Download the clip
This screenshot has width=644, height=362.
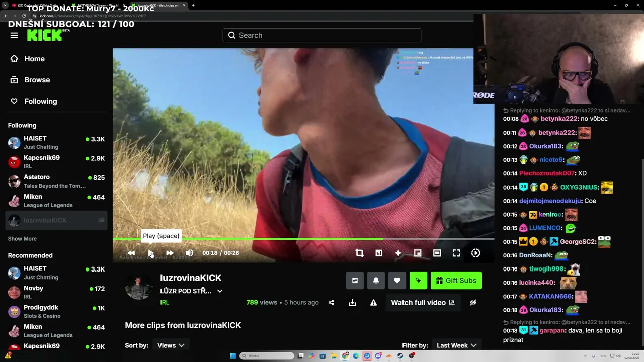pyautogui.click(x=352, y=303)
